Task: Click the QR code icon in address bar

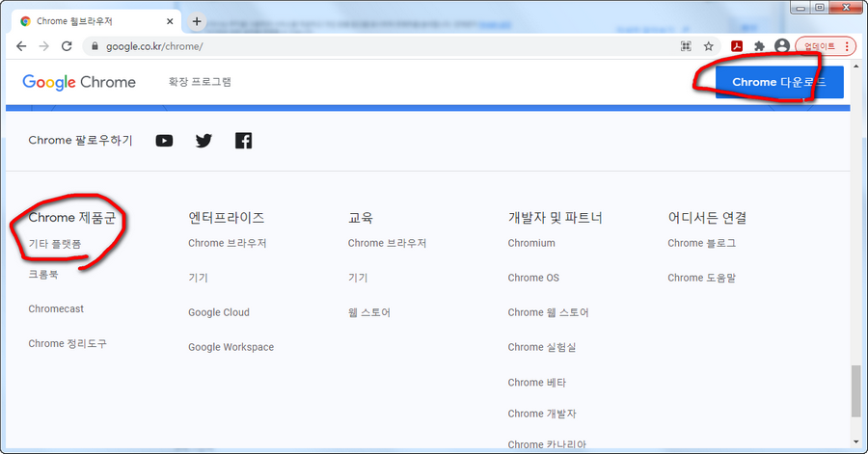Action: click(686, 46)
